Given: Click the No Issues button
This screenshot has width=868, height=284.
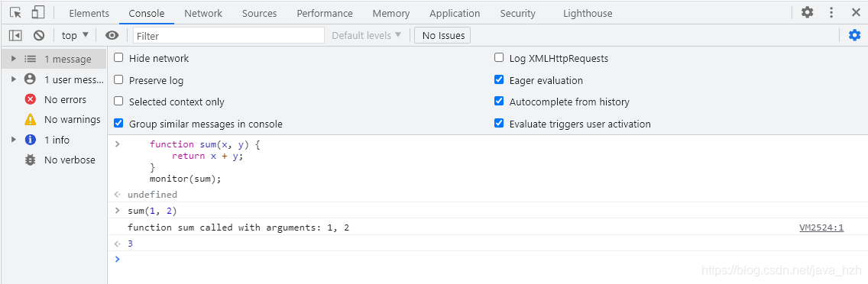Looking at the screenshot, I should click(x=442, y=35).
